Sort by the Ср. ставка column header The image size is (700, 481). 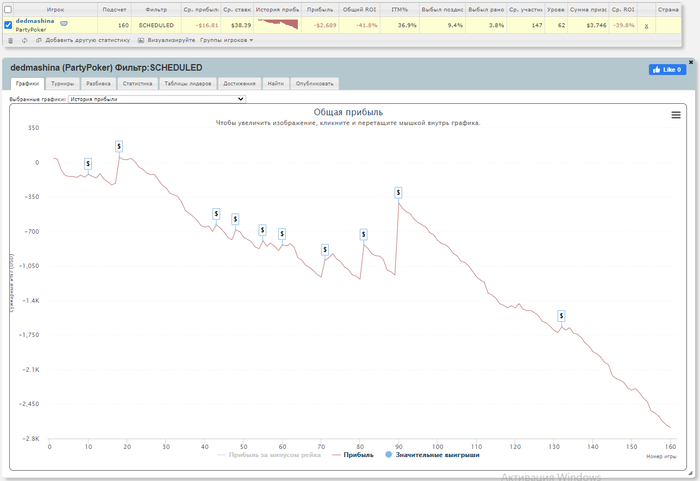click(x=237, y=9)
